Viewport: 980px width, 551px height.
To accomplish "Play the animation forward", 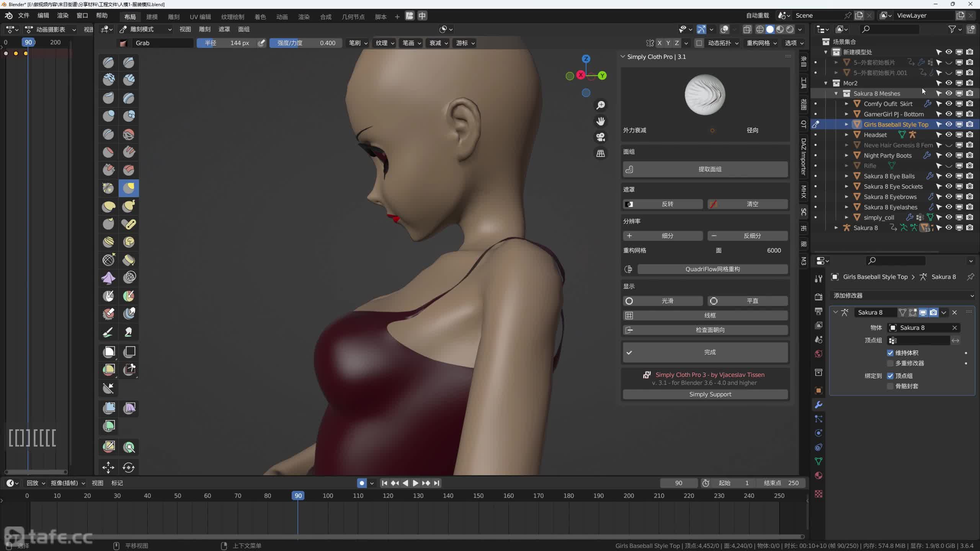I will coord(415,483).
